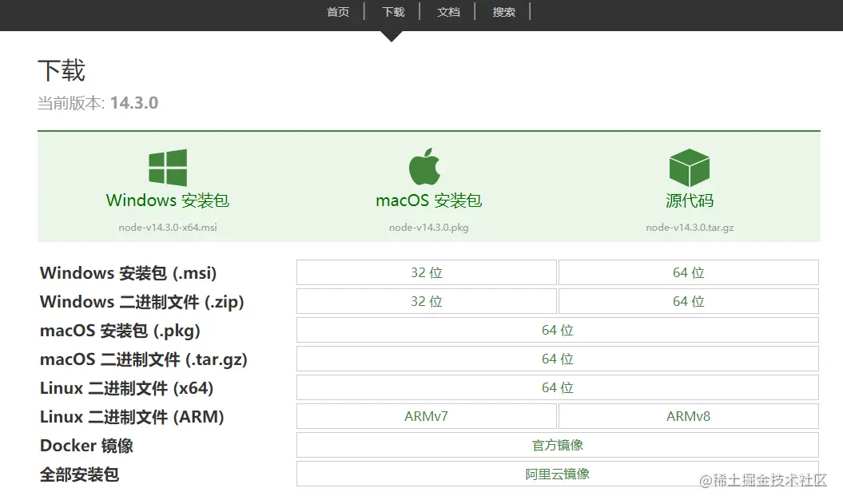Open the 首页 navigation item
The width and height of the screenshot is (843, 504).
[x=338, y=12]
